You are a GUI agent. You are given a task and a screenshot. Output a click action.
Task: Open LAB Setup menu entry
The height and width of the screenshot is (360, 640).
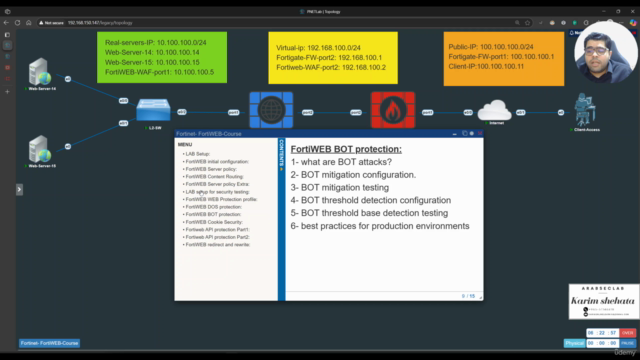pyautogui.click(x=198, y=154)
